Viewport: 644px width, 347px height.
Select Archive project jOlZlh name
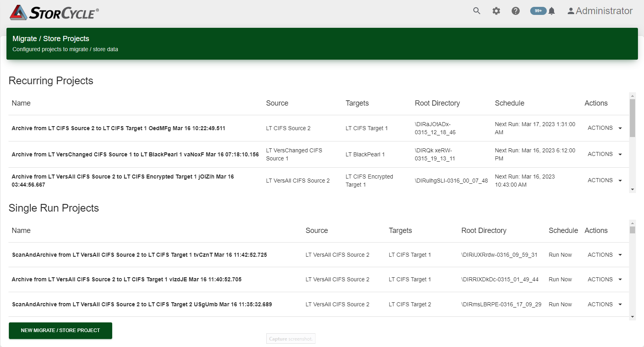123,181
